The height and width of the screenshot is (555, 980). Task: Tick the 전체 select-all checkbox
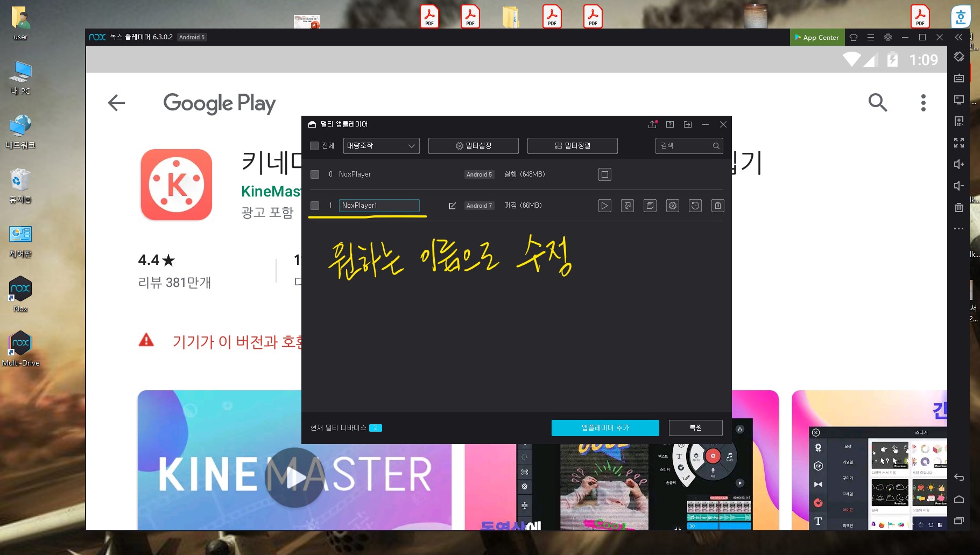coord(314,146)
